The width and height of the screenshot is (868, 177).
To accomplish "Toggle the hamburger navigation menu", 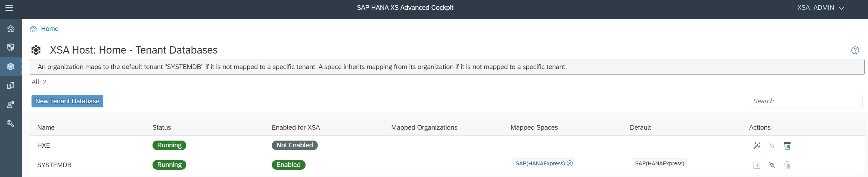I will [10, 8].
